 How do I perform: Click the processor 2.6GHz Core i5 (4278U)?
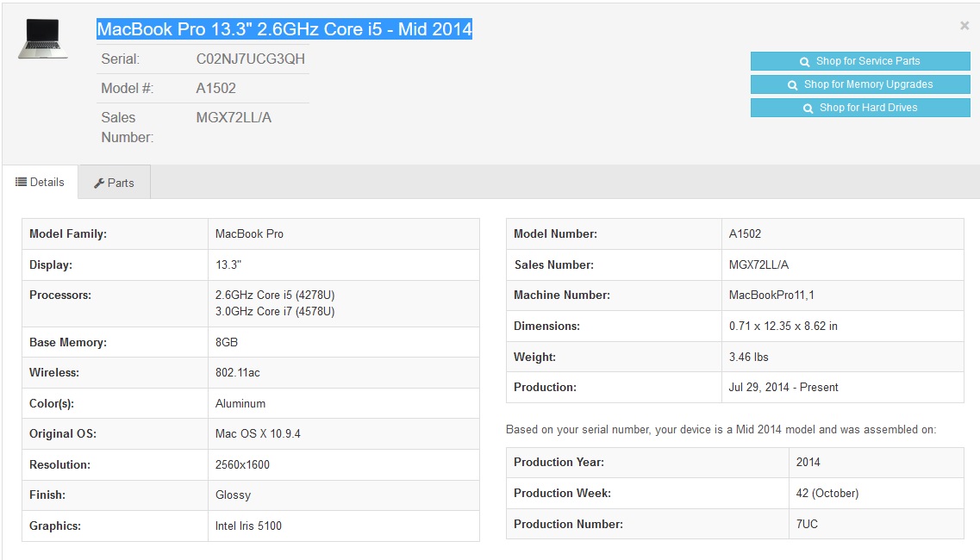click(x=275, y=295)
